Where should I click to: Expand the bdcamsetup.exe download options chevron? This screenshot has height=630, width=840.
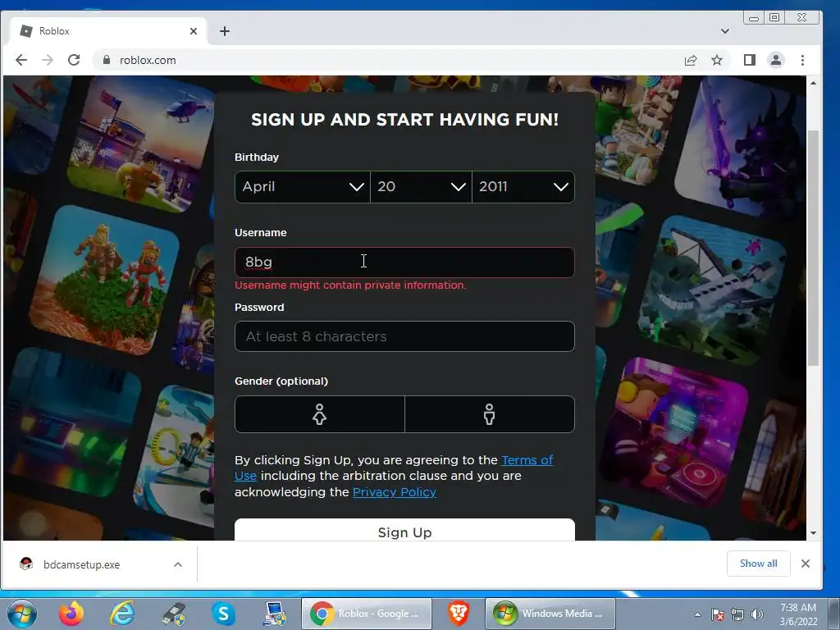pos(178,564)
